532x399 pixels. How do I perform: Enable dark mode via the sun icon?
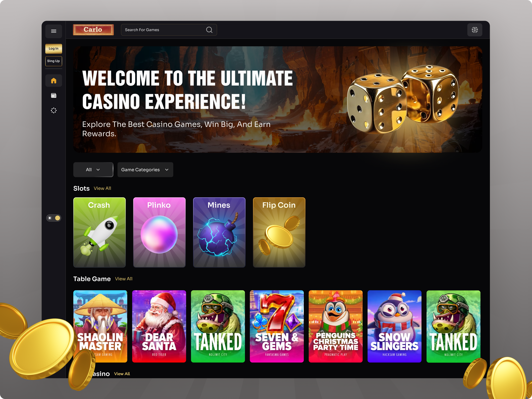point(49,218)
